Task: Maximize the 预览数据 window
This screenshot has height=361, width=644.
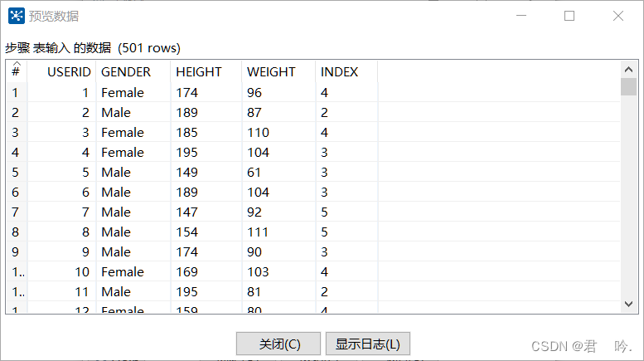Action: point(569,16)
